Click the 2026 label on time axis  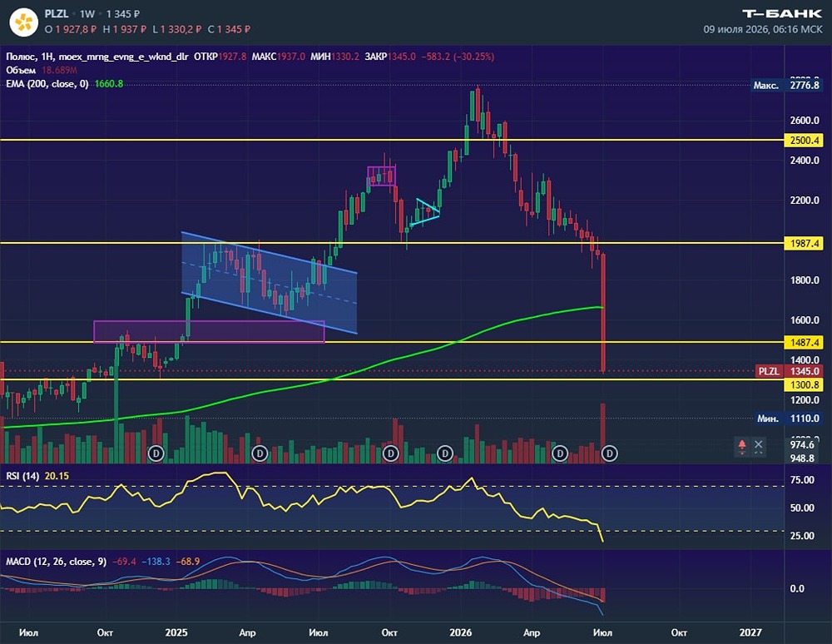tap(461, 632)
